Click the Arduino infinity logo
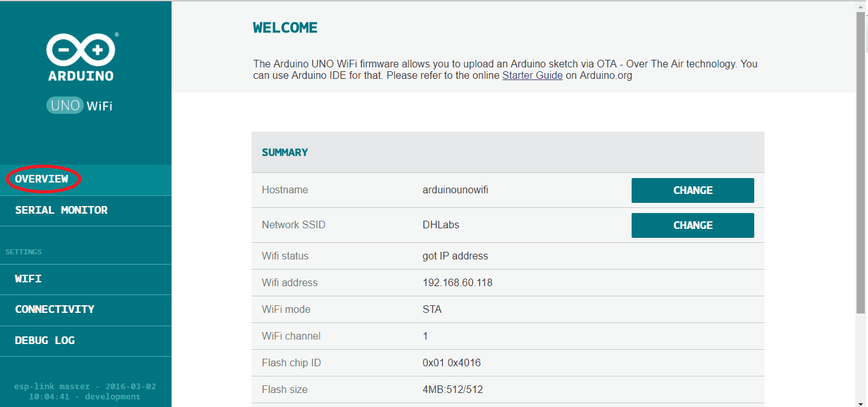This screenshot has height=407, width=868. (81, 50)
